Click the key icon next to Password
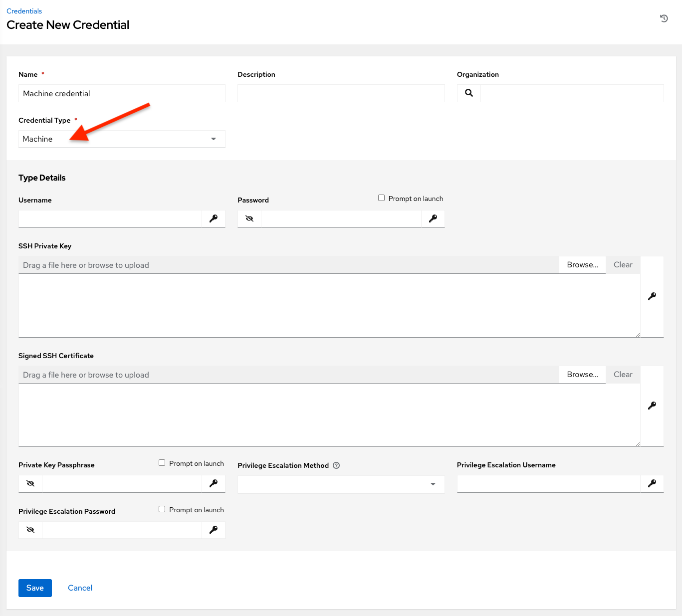The width and height of the screenshot is (682, 616). [x=433, y=218]
